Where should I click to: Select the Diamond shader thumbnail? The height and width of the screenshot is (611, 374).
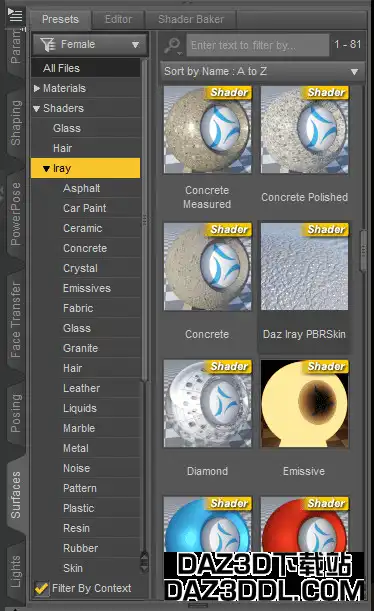[x=208, y=403]
